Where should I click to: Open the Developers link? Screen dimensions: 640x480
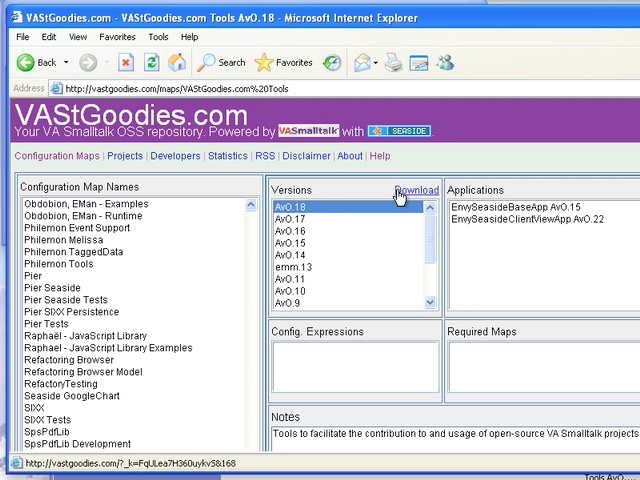176,156
